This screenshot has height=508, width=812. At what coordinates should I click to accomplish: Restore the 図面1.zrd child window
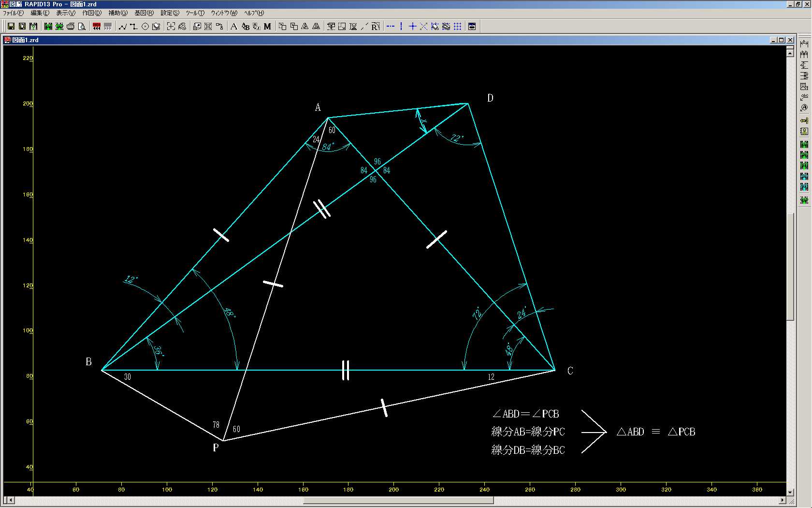pyautogui.click(x=782, y=40)
